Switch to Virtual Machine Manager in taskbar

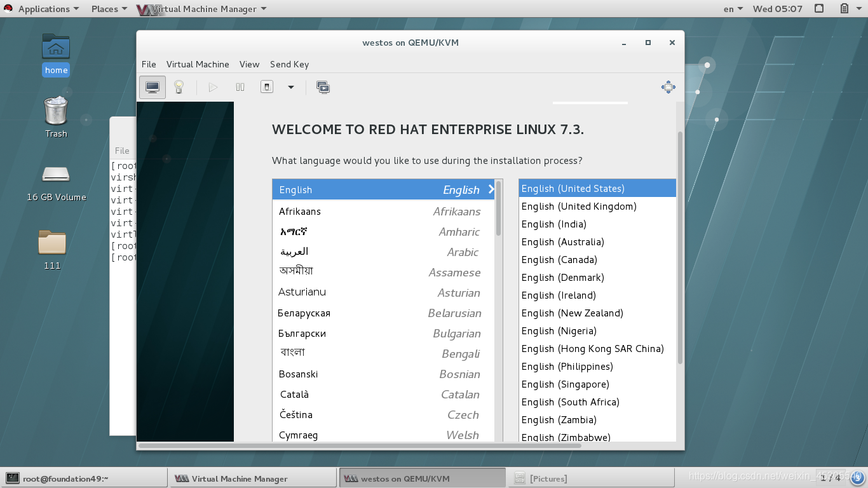click(252, 477)
